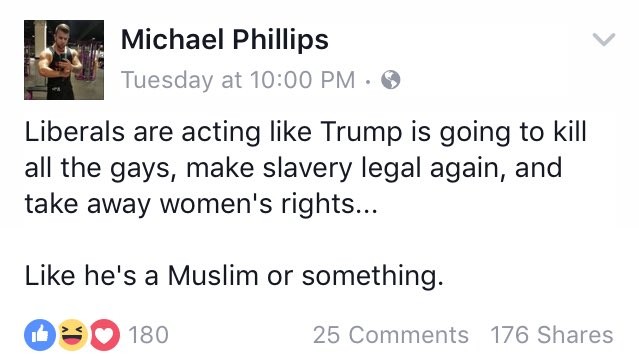Viewport: 639px width, 361px height.
Task: Click the text 'take away women's rights...'
Action: pyautogui.click(x=201, y=204)
